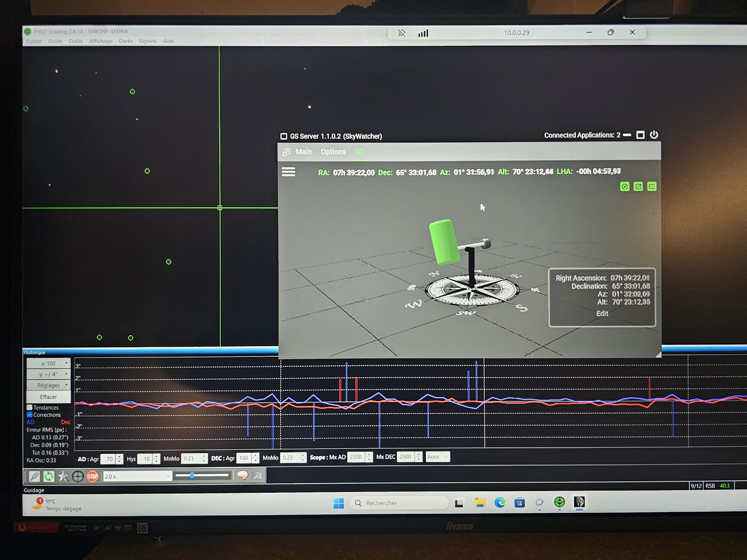Screen dimensions: 747x560
Task: Uncheck the Corrections checkbox
Action: tap(30, 415)
